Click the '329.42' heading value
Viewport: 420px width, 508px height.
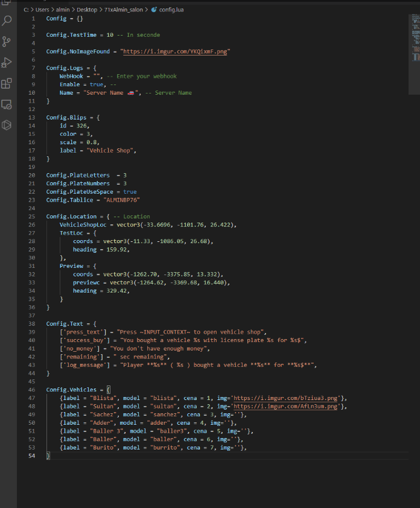[116, 291]
